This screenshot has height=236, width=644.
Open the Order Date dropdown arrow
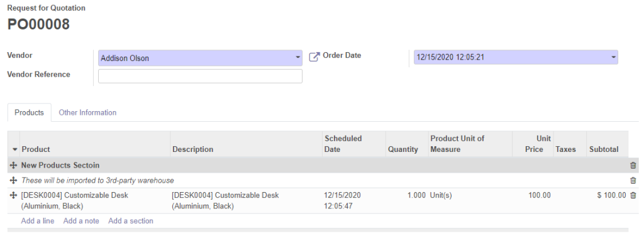pyautogui.click(x=613, y=57)
